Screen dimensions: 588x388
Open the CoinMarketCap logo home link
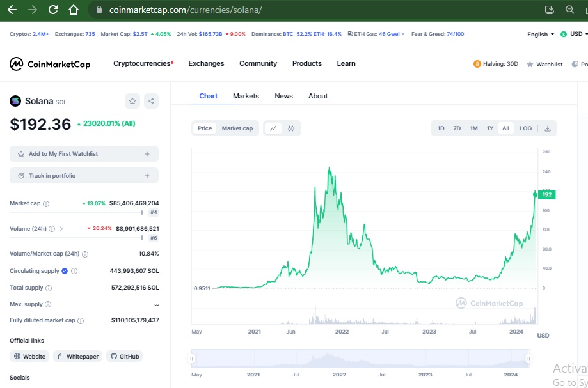tap(50, 64)
